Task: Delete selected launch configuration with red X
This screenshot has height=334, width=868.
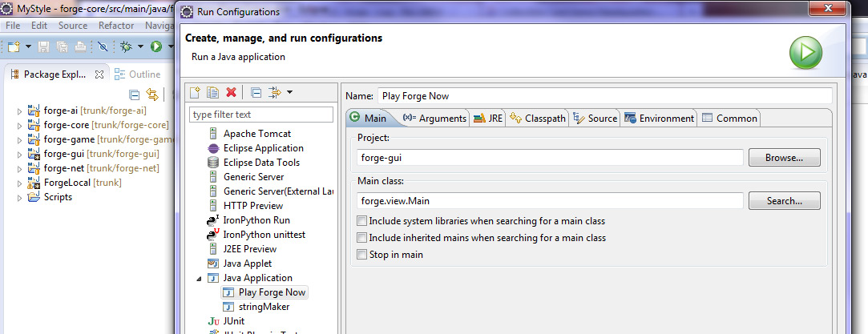Action: tap(232, 92)
